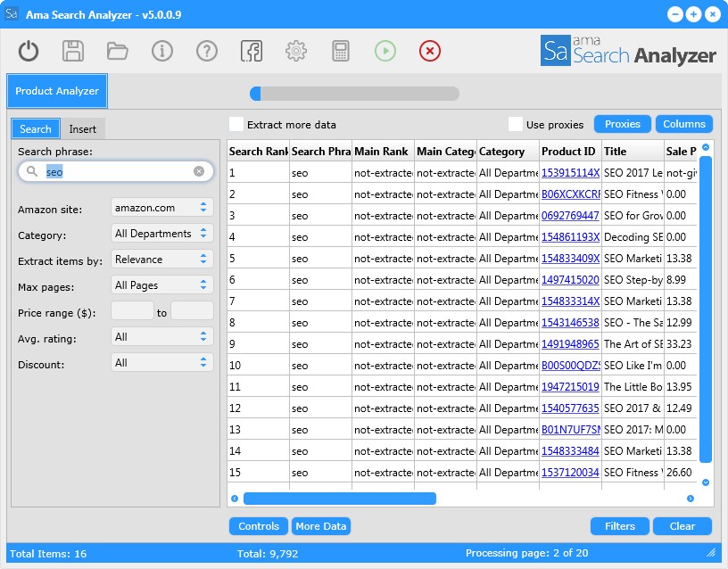The width and height of the screenshot is (728, 569).
Task: Click the progress bar at the top
Action: tap(355, 94)
